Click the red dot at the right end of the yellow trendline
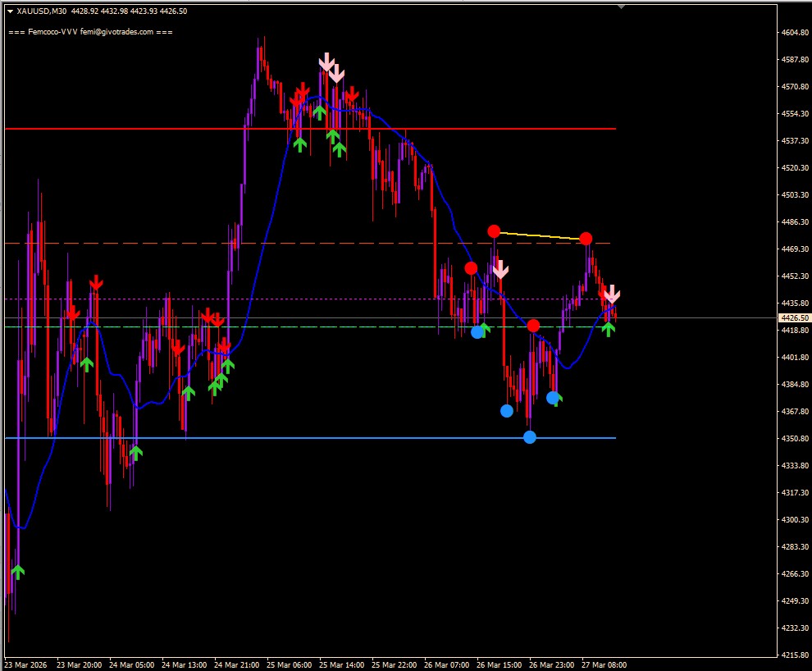 click(586, 239)
